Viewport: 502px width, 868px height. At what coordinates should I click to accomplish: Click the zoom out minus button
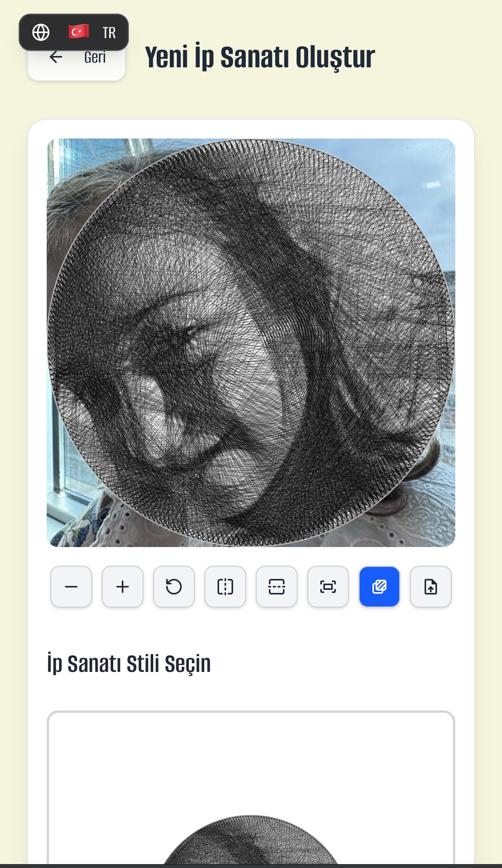[71, 586]
